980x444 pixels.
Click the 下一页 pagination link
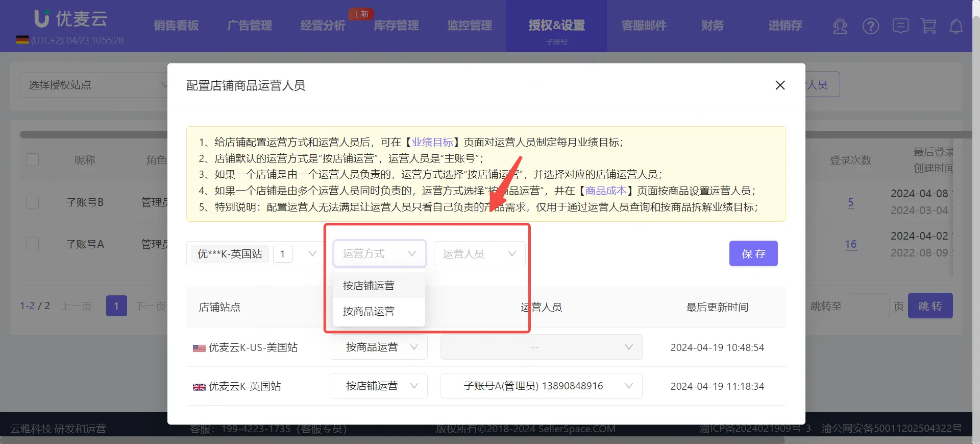click(x=151, y=306)
